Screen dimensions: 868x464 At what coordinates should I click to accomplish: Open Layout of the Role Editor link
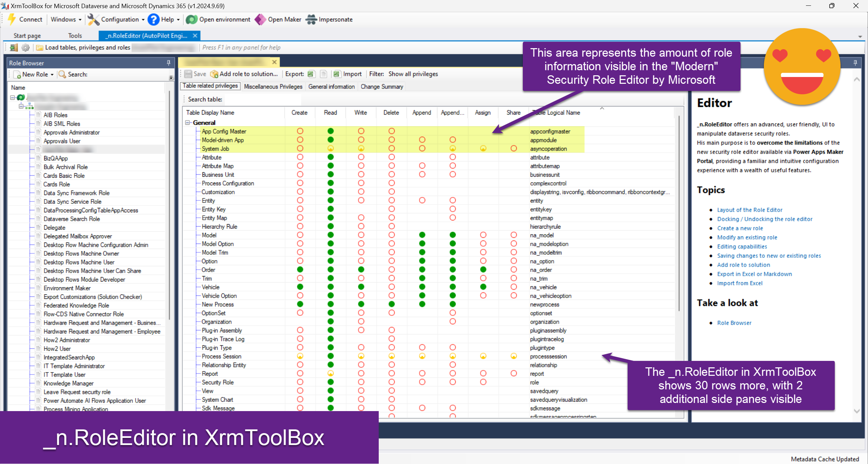(750, 210)
